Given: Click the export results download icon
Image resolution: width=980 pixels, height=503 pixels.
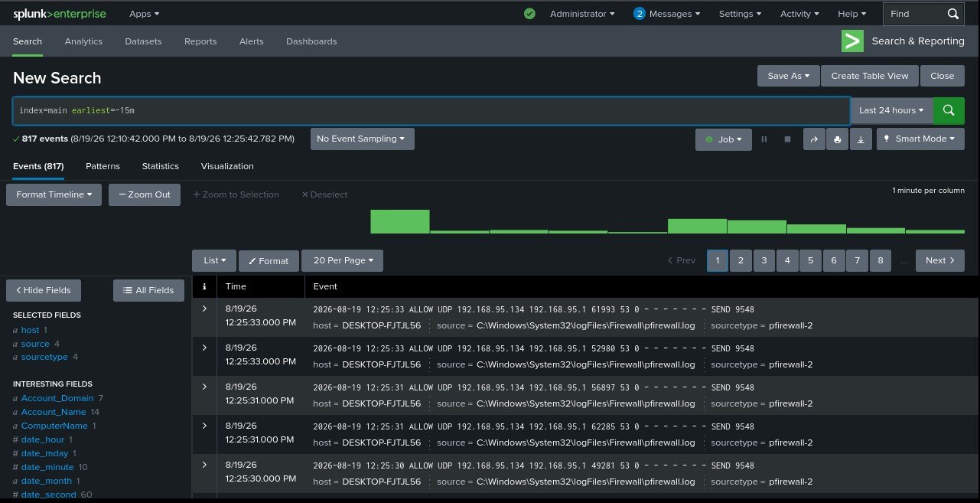Looking at the screenshot, I should (861, 139).
